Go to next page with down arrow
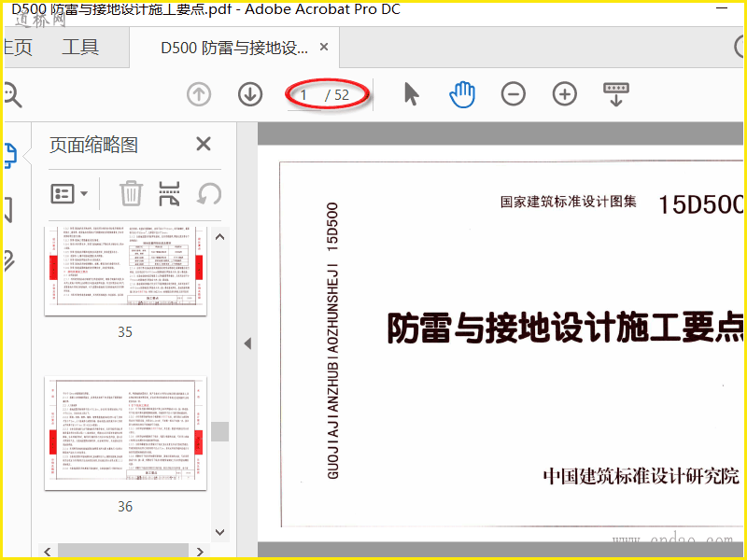This screenshot has width=747, height=560. (x=250, y=94)
